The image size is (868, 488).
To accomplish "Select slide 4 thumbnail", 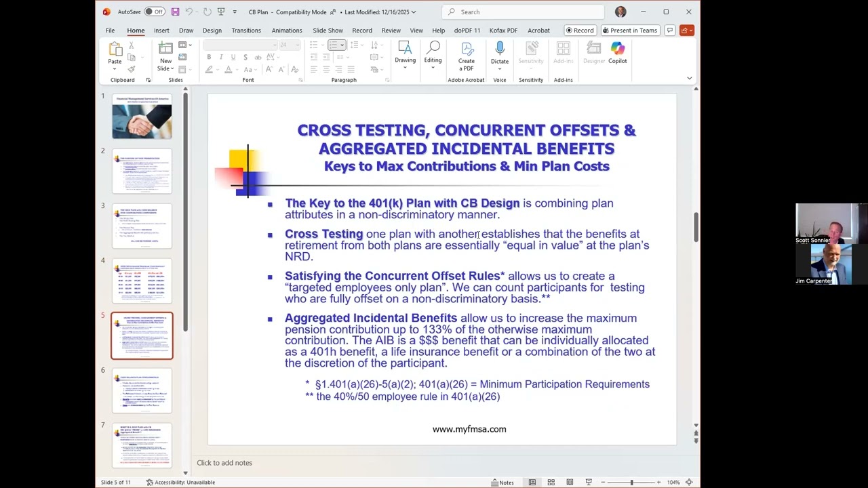I will coord(142,281).
